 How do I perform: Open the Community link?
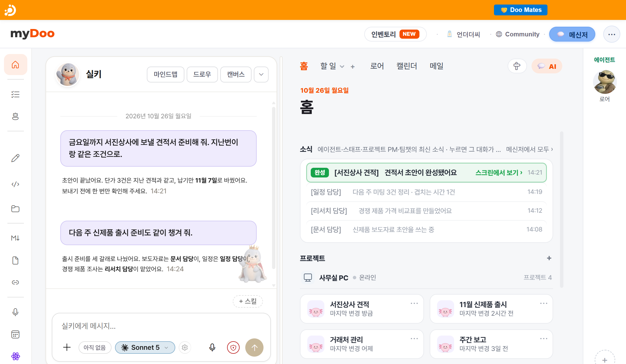518,34
